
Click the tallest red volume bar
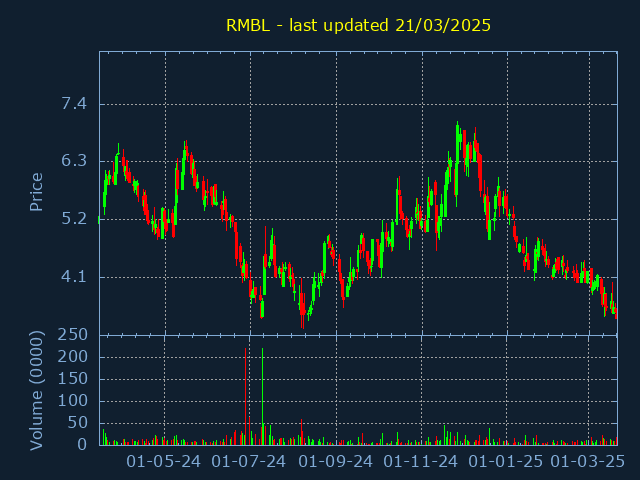pyautogui.click(x=245, y=396)
